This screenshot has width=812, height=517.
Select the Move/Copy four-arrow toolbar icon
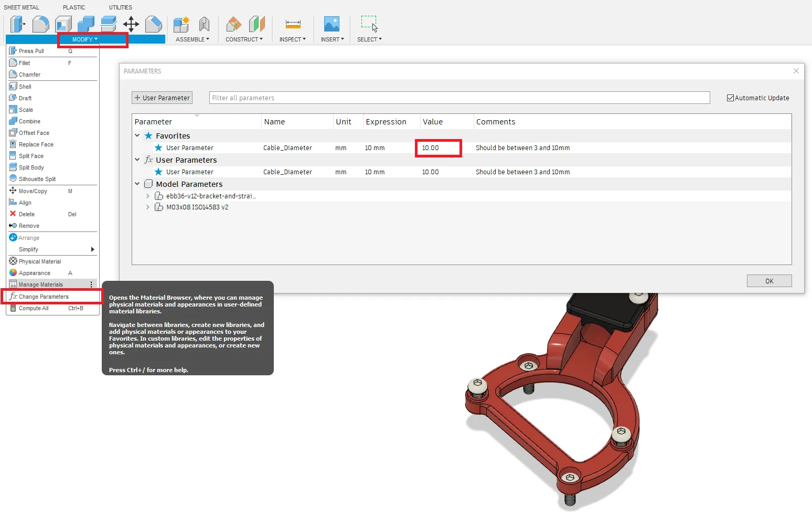131,24
